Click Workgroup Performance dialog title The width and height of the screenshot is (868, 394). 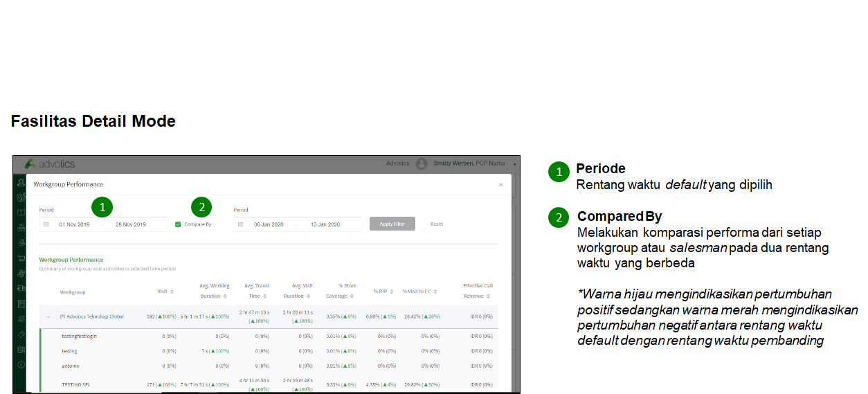pos(69,185)
